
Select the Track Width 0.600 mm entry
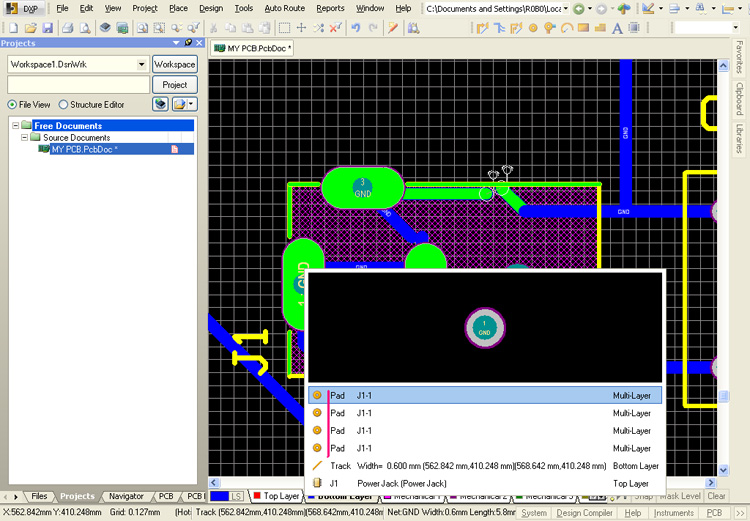coord(485,466)
